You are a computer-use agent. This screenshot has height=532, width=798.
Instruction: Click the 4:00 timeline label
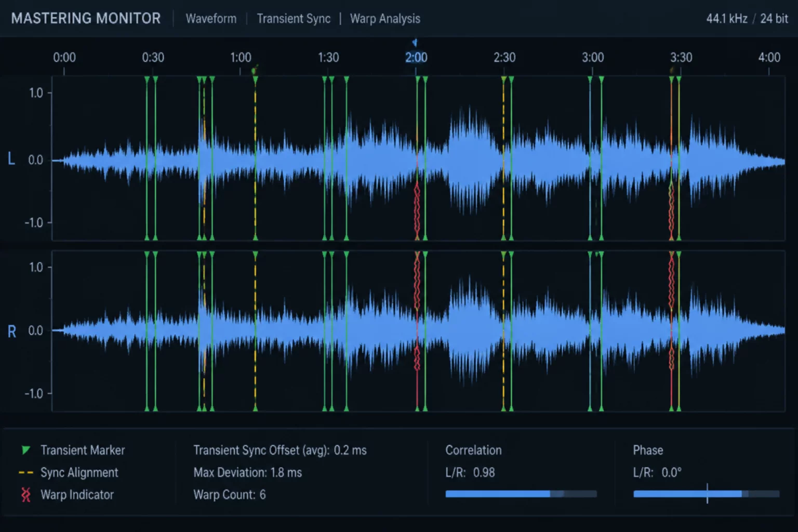769,57
